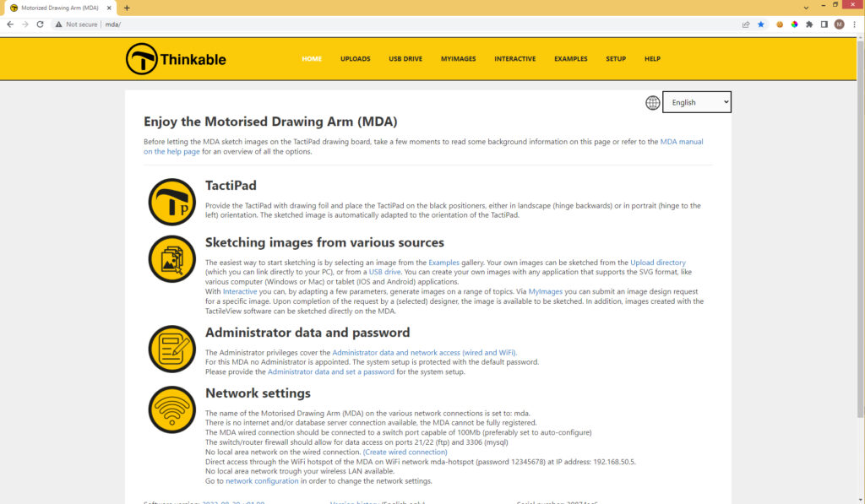Follow the MDA manual link
The height and width of the screenshot is (504, 865).
click(x=682, y=142)
